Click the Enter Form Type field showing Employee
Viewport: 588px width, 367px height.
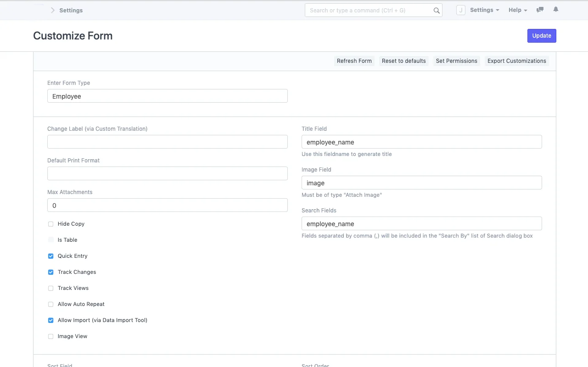(167, 96)
